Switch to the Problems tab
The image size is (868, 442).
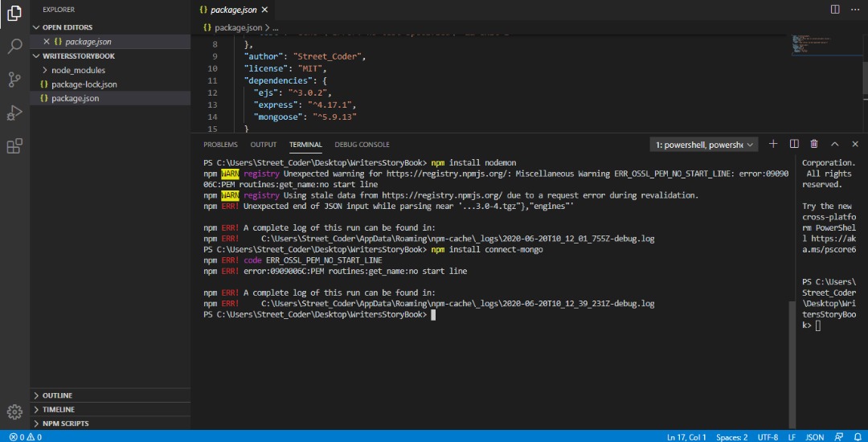tap(220, 145)
